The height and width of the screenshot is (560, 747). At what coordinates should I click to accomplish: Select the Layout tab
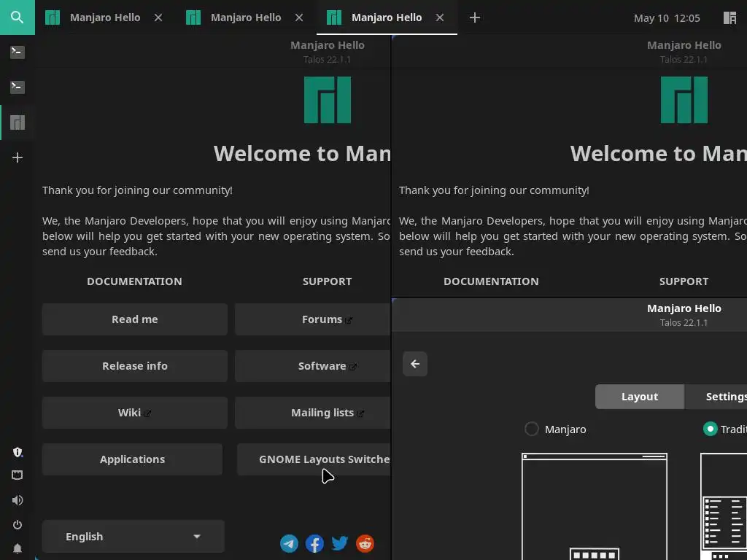point(639,397)
